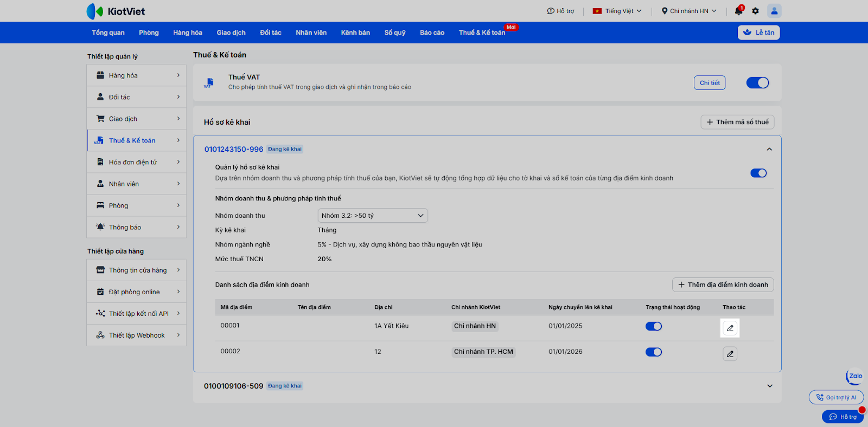Image resolution: width=868 pixels, height=427 pixels.
Task: Click the branch location pin icon
Action: click(665, 11)
